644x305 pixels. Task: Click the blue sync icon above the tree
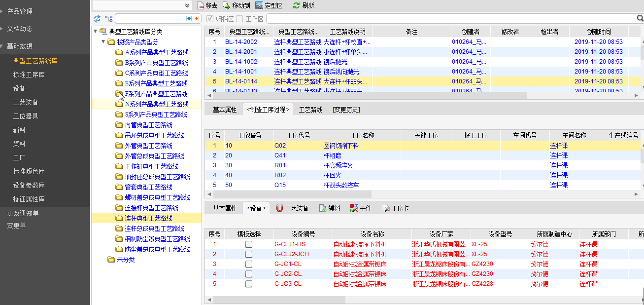[97, 19]
